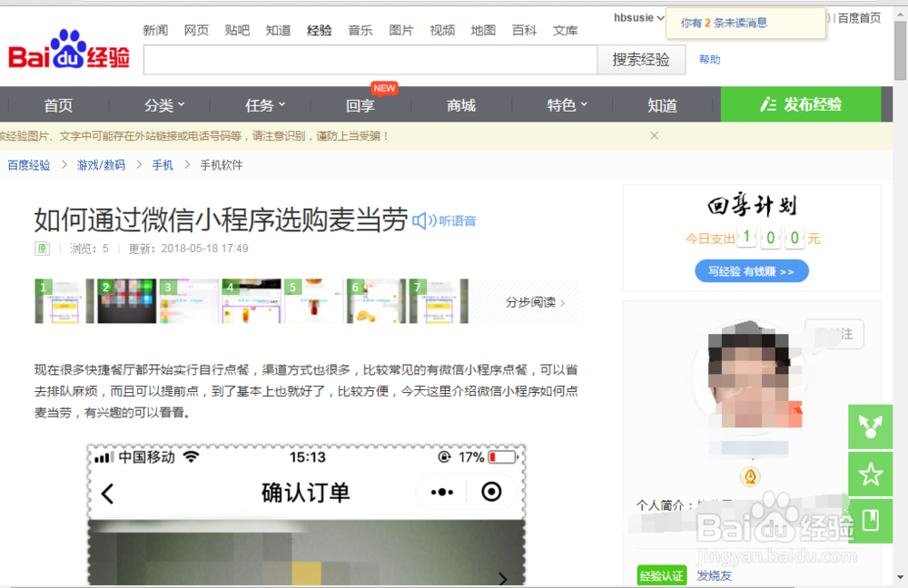Click the 经验认证 verification badge
The width and height of the screenshot is (908, 588).
pos(661,575)
